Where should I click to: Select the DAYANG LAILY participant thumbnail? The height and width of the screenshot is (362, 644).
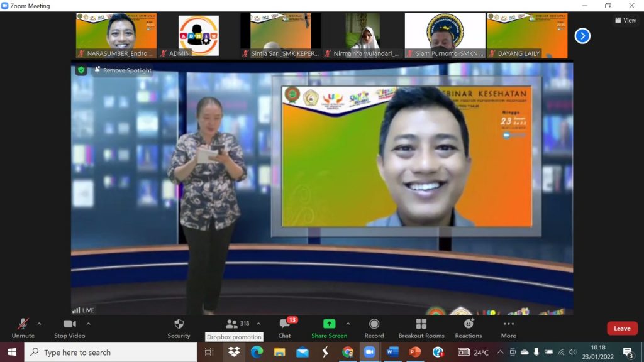coord(526,36)
